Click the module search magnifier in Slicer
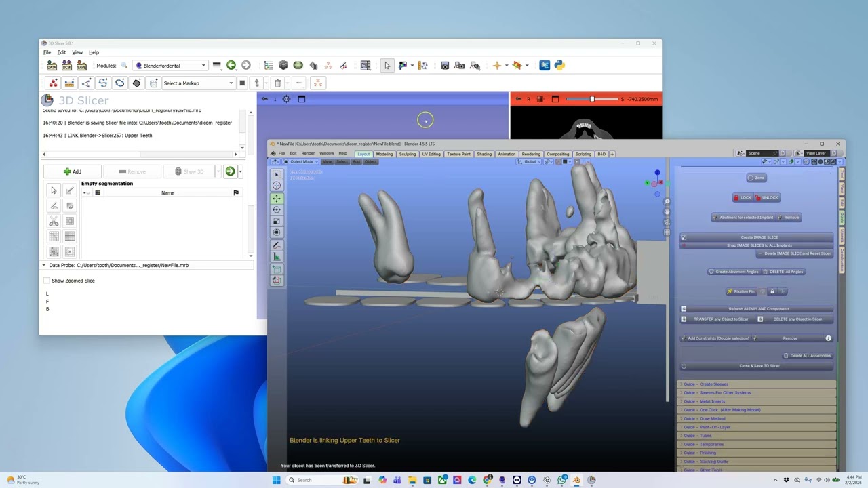 click(x=124, y=66)
